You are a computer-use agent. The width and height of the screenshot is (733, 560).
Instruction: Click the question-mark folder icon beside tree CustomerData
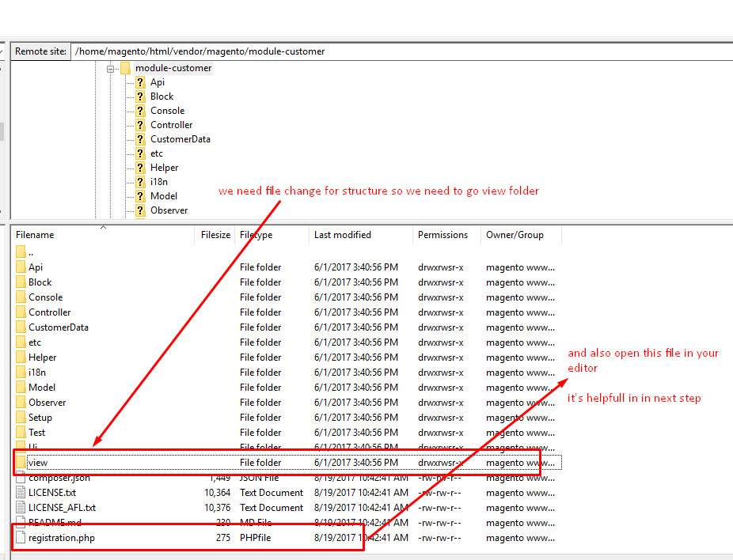pyautogui.click(x=140, y=140)
